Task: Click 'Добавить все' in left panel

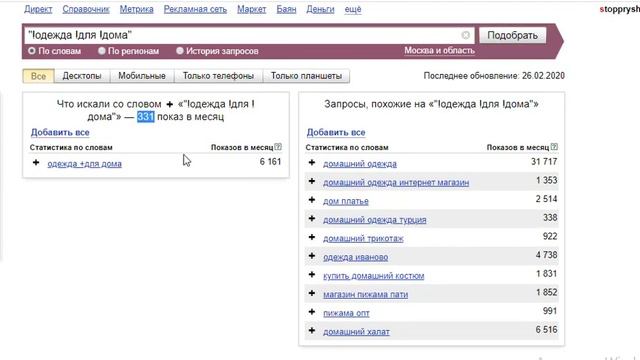Action: (60, 132)
